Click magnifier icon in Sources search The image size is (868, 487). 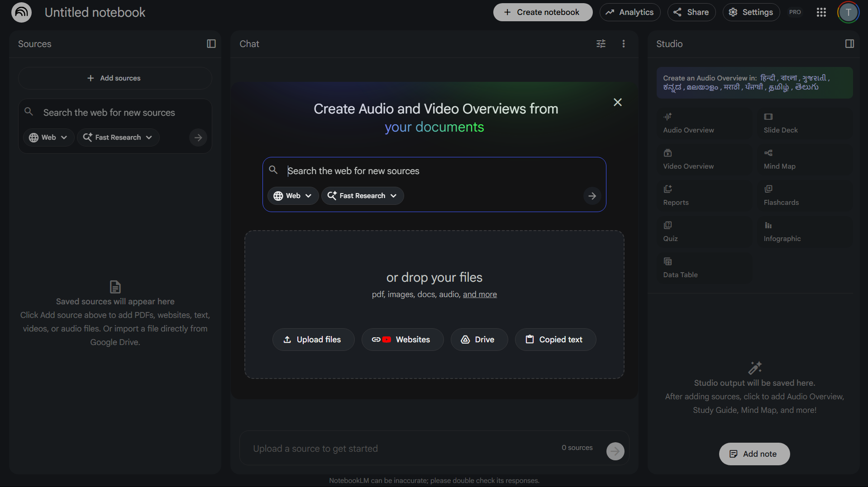pyautogui.click(x=29, y=111)
